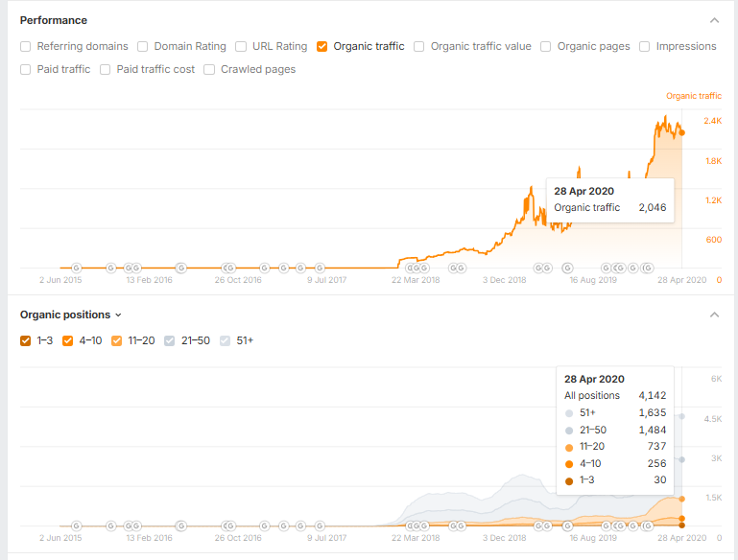Toggle the 1–3 positions filter
This screenshot has height=560, width=738.
click(x=25, y=340)
